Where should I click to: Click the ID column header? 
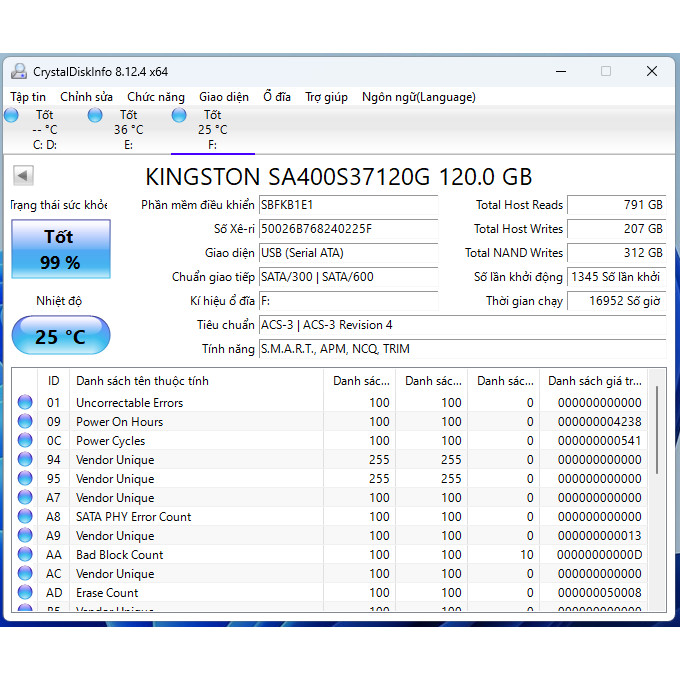click(x=54, y=381)
